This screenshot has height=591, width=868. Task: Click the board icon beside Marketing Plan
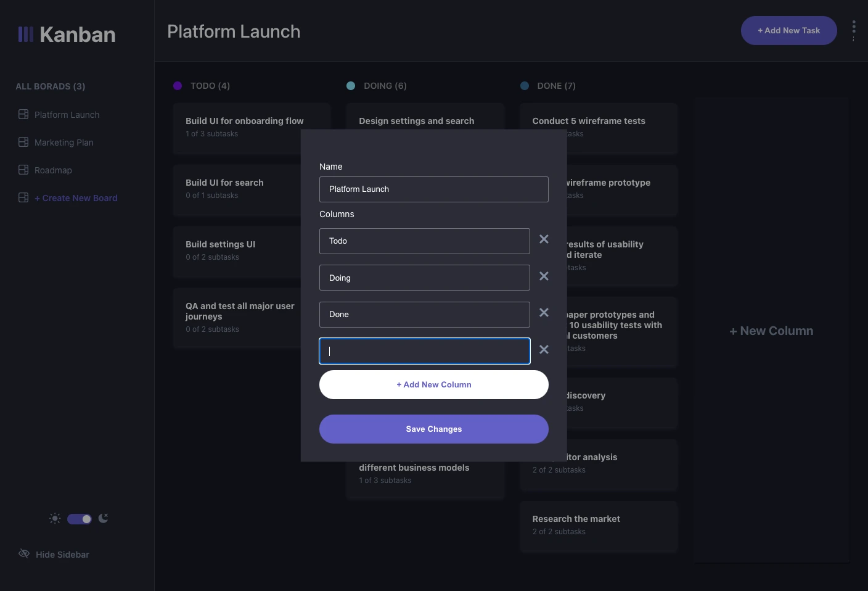[x=23, y=142]
